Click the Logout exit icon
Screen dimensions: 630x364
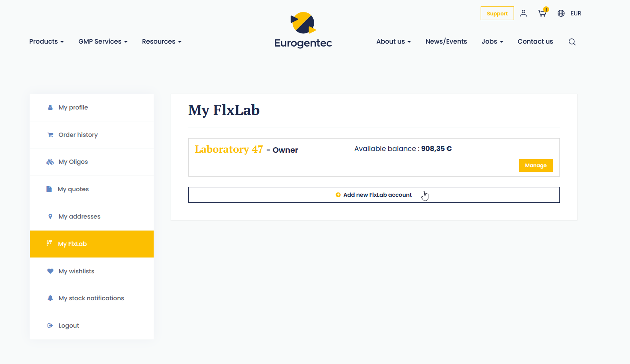pyautogui.click(x=50, y=326)
